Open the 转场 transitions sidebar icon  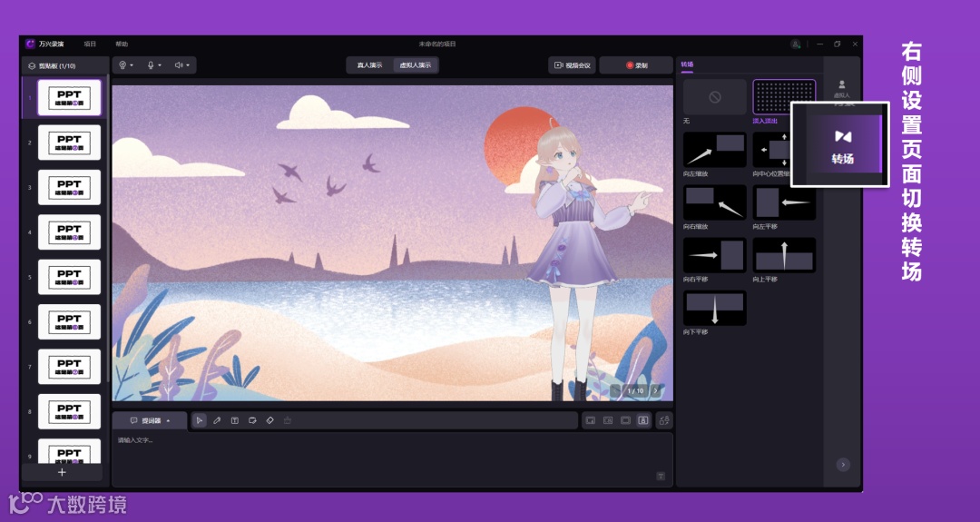(842, 145)
